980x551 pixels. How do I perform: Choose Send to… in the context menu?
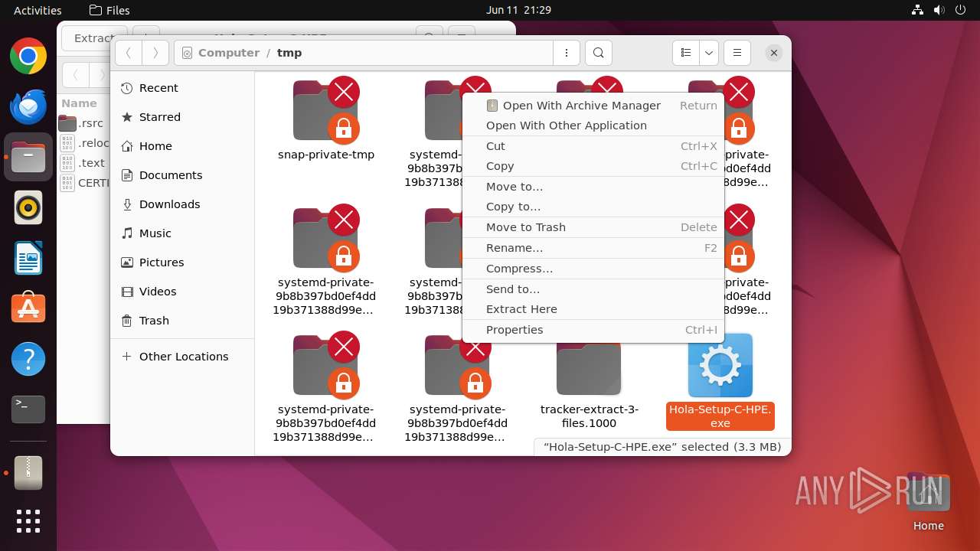(593, 289)
